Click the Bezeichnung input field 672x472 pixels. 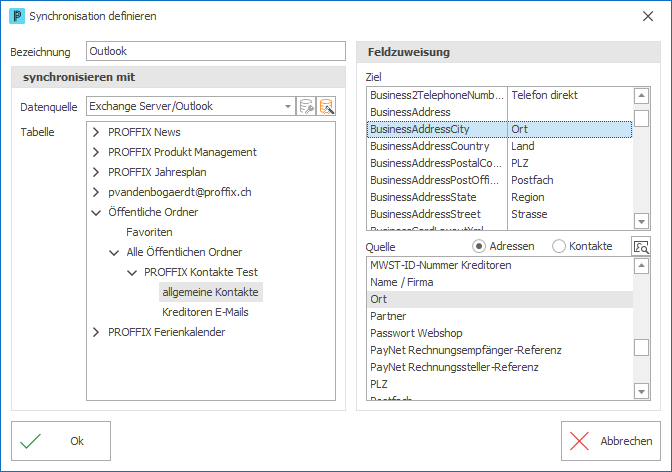coord(216,51)
